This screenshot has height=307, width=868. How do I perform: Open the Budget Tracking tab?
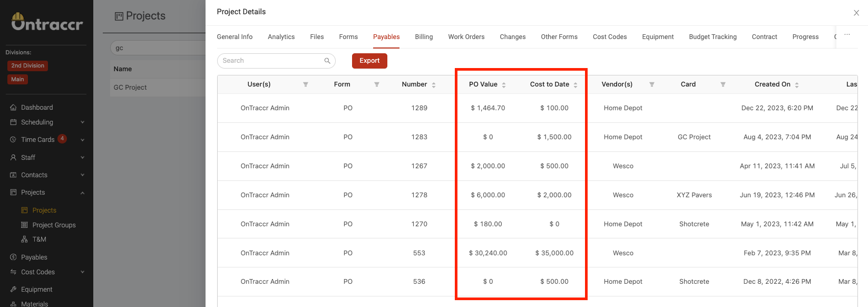coord(713,37)
